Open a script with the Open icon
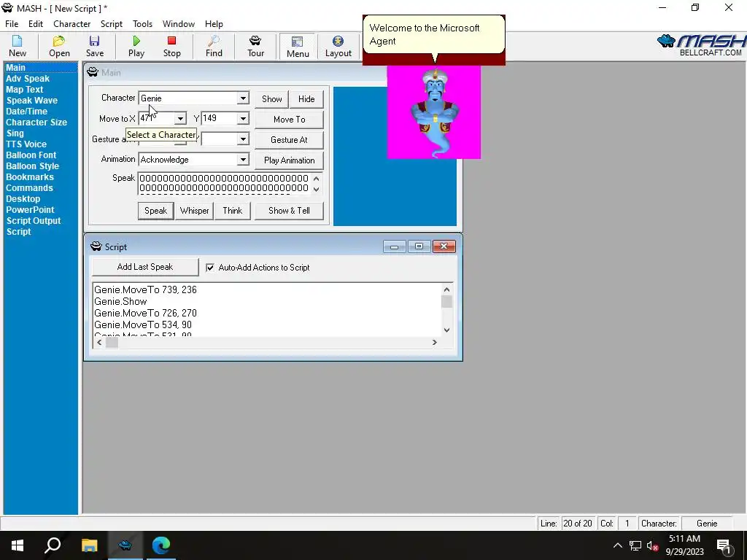This screenshot has height=560, width=747. 59,46
